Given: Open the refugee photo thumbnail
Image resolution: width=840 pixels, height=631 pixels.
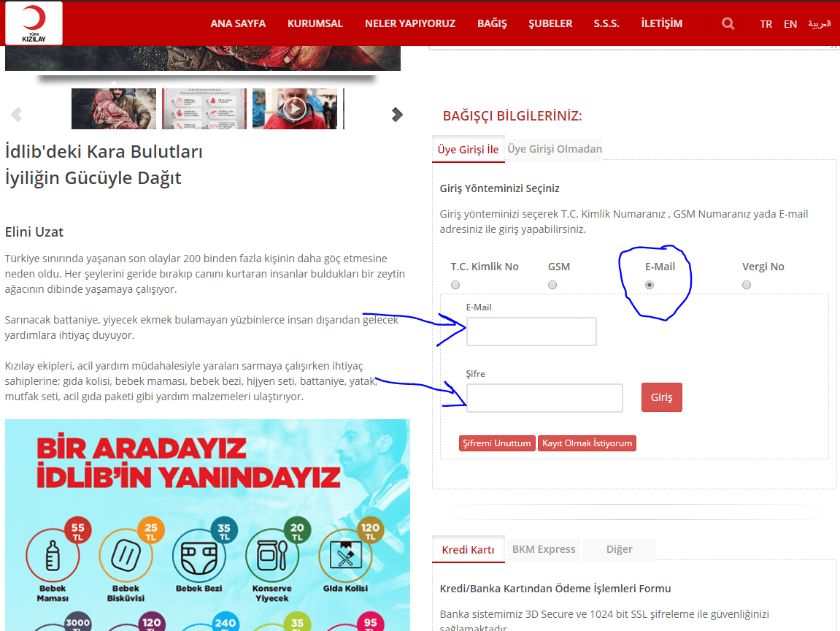Looking at the screenshot, I should pos(114,109).
